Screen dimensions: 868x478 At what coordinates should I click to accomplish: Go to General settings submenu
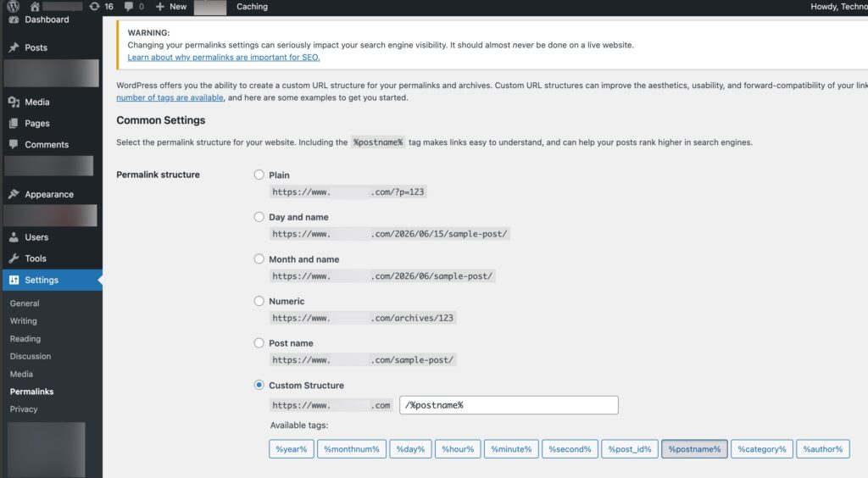pyautogui.click(x=25, y=303)
